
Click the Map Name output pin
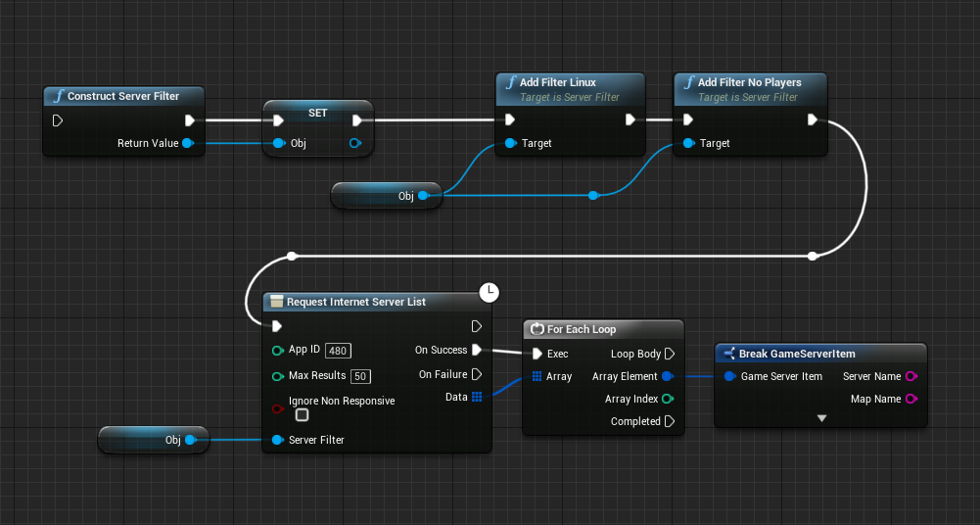coord(911,399)
